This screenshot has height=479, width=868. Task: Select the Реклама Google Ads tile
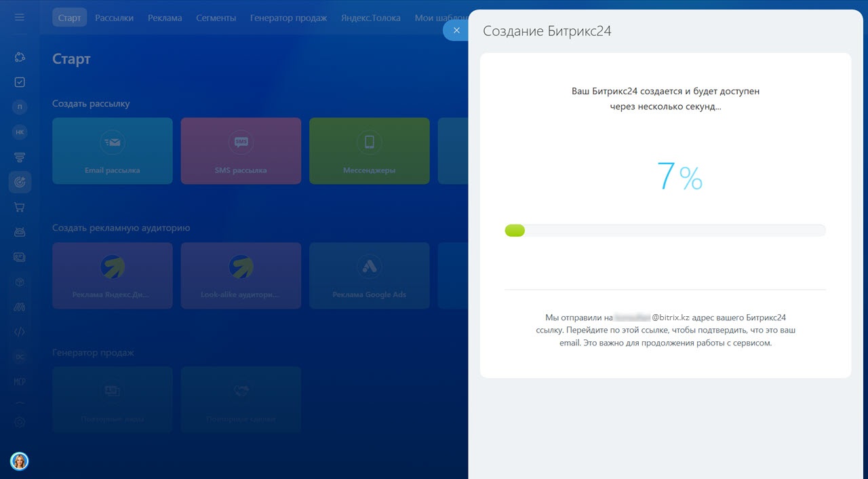370,275
